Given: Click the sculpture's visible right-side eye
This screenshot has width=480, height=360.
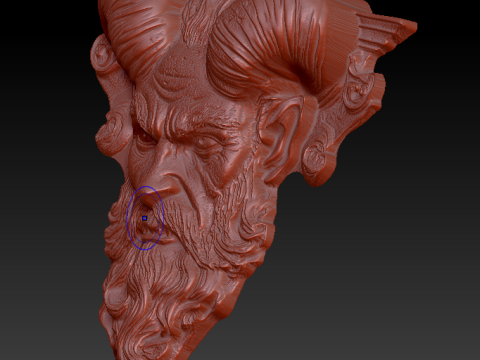Looking at the screenshot, I should coord(206,143).
